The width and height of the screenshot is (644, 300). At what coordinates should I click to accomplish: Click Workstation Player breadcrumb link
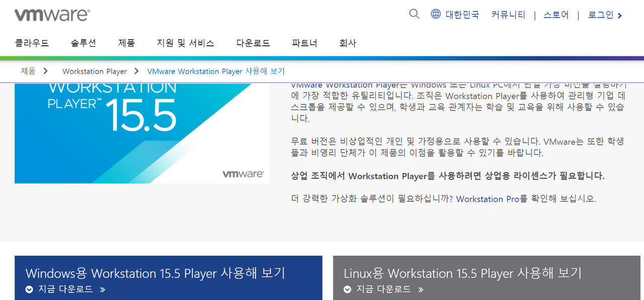95,71
